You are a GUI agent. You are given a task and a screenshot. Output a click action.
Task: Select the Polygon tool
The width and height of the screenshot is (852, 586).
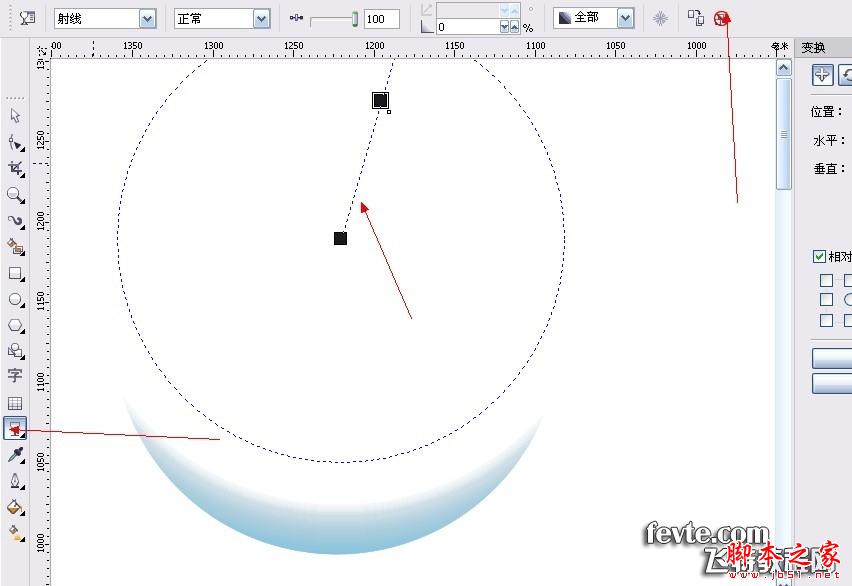point(15,326)
